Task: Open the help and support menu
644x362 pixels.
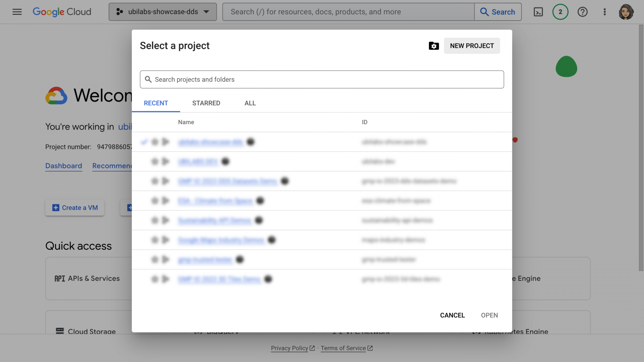Action: pos(582,12)
